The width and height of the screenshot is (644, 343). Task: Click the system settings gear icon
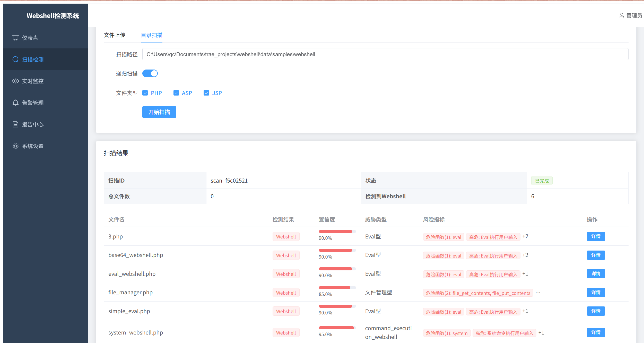pyautogui.click(x=15, y=146)
